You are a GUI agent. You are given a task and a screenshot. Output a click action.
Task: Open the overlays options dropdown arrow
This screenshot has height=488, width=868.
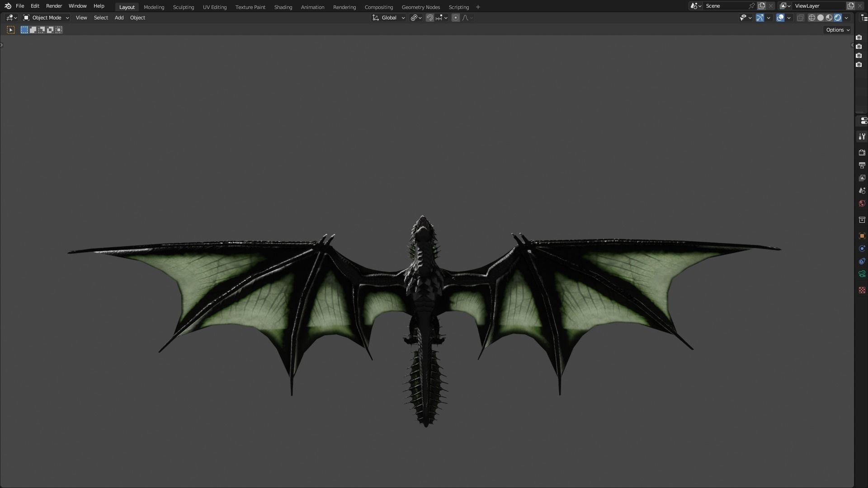[x=789, y=18]
